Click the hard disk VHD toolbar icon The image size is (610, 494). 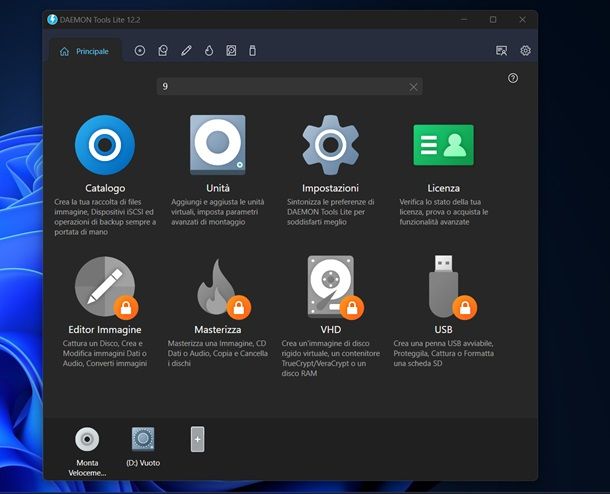pyautogui.click(x=231, y=51)
